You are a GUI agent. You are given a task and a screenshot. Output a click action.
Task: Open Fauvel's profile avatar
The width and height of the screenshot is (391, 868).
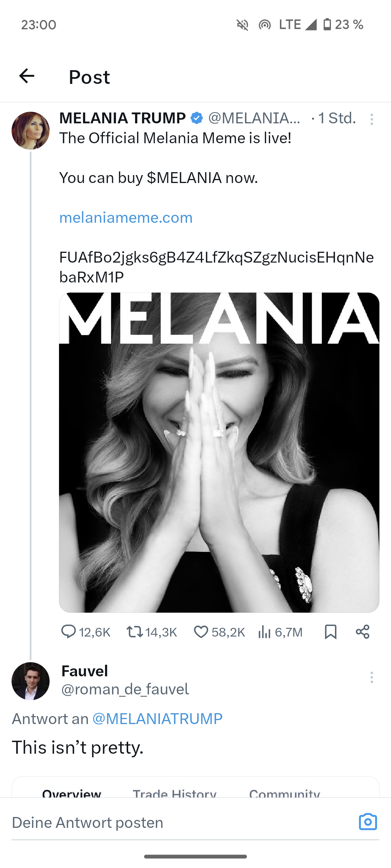[30, 681]
